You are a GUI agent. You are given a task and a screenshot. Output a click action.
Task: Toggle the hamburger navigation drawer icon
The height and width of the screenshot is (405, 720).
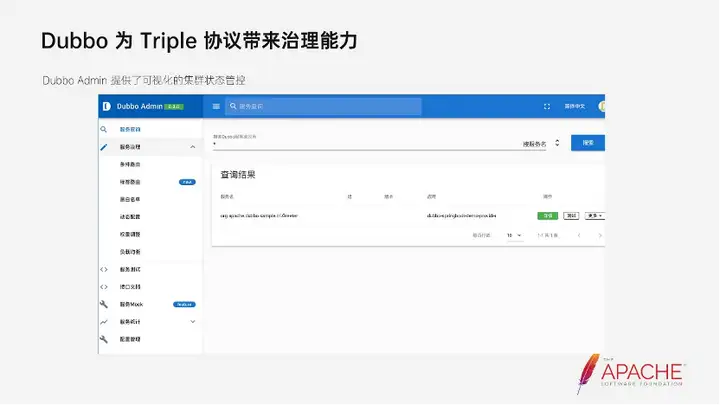pyautogui.click(x=216, y=106)
